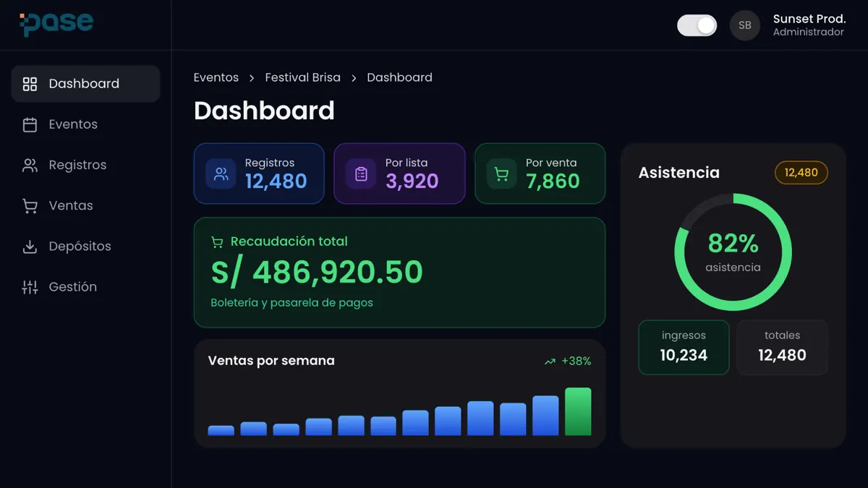868x488 pixels.
Task: Toggle the theme switch in the header
Action: pos(697,25)
